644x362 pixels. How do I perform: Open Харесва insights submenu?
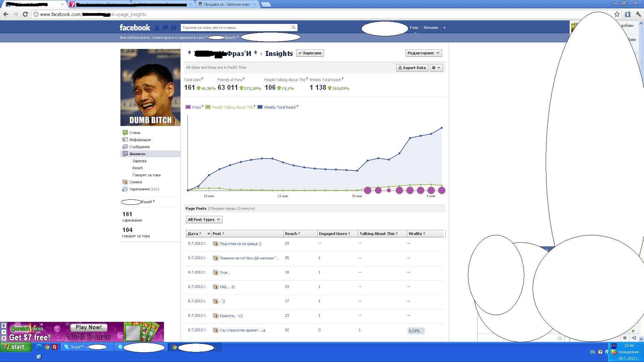(139, 161)
